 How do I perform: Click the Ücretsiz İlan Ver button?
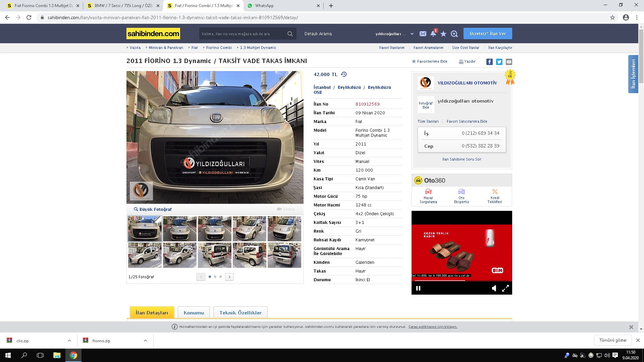(x=488, y=34)
